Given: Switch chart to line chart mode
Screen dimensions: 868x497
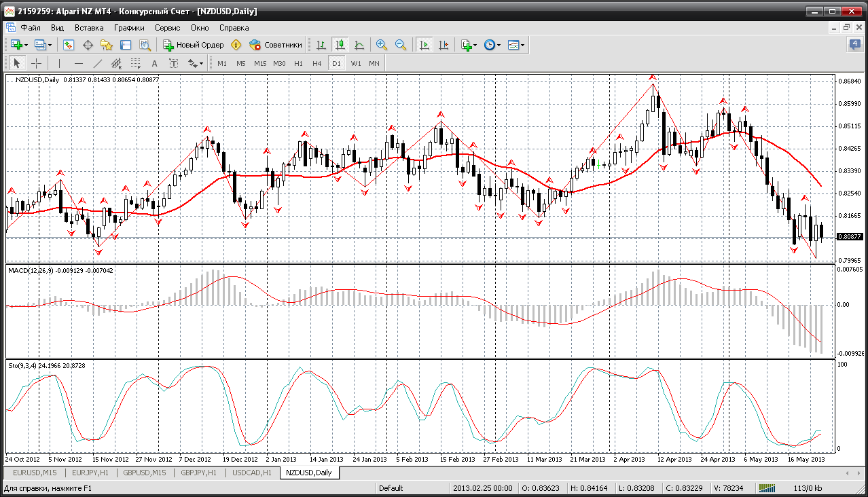Looking at the screenshot, I should tap(359, 45).
